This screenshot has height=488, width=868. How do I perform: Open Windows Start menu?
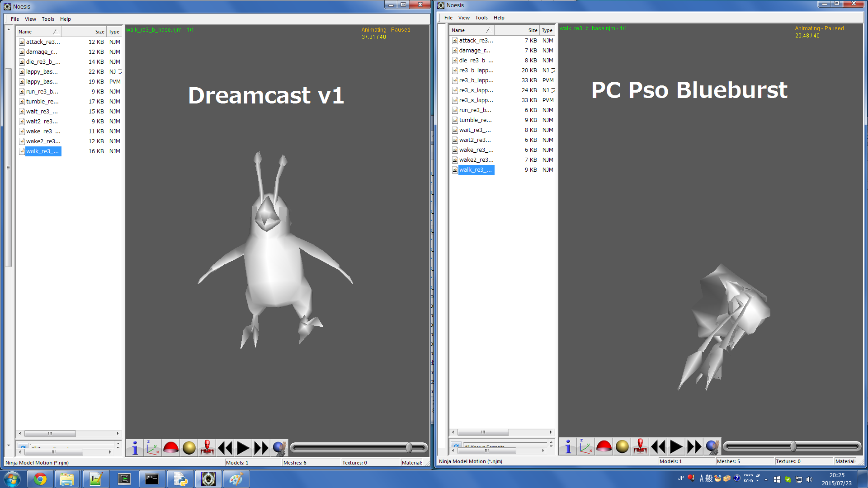coord(12,479)
